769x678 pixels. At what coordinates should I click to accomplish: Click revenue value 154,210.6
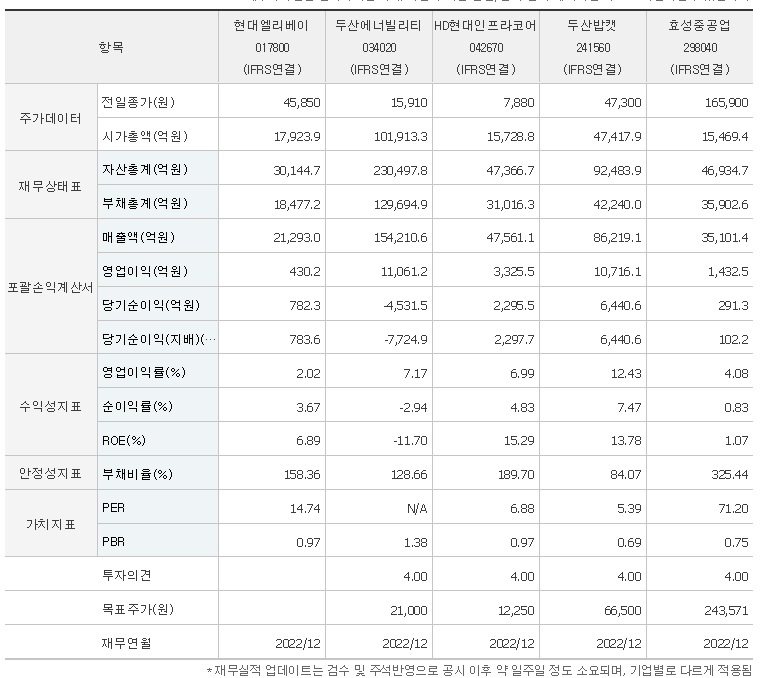point(401,238)
